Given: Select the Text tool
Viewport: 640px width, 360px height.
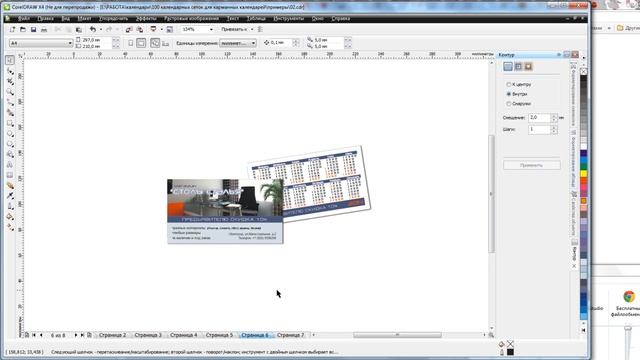Looking at the screenshot, I should click(10, 164).
